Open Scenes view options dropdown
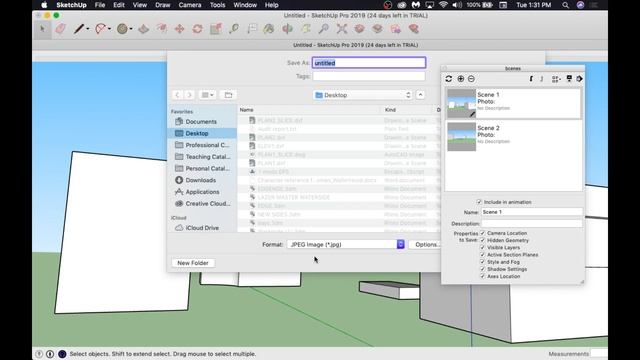640x360 pixels. [x=556, y=79]
